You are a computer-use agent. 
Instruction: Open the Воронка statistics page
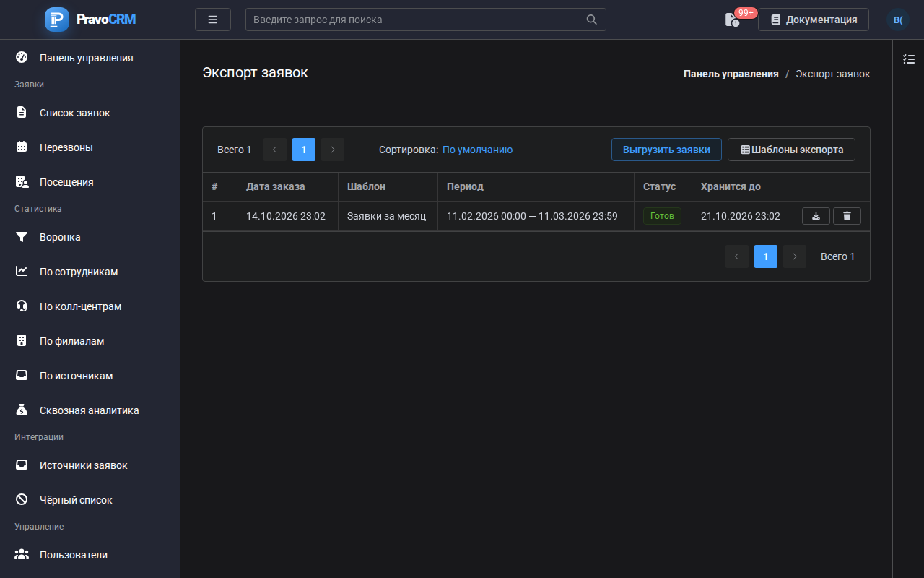90,237
